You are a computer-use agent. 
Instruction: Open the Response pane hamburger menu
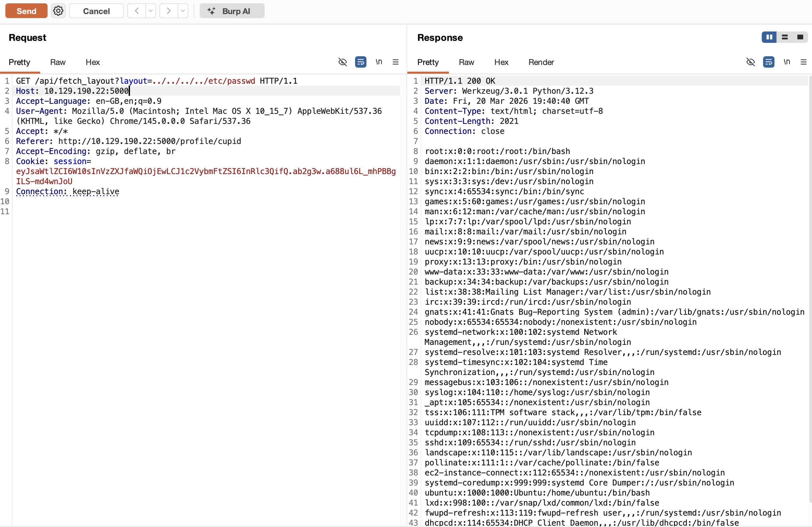[804, 62]
